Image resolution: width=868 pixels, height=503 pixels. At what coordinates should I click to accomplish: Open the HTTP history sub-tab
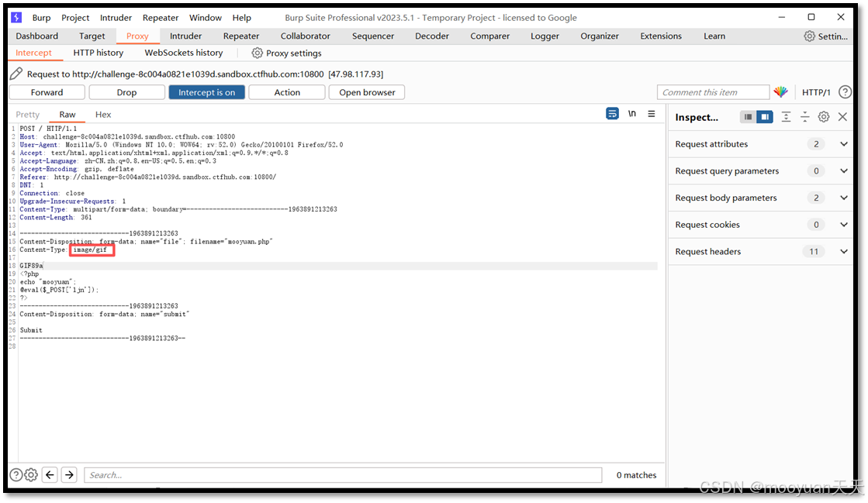click(x=99, y=53)
